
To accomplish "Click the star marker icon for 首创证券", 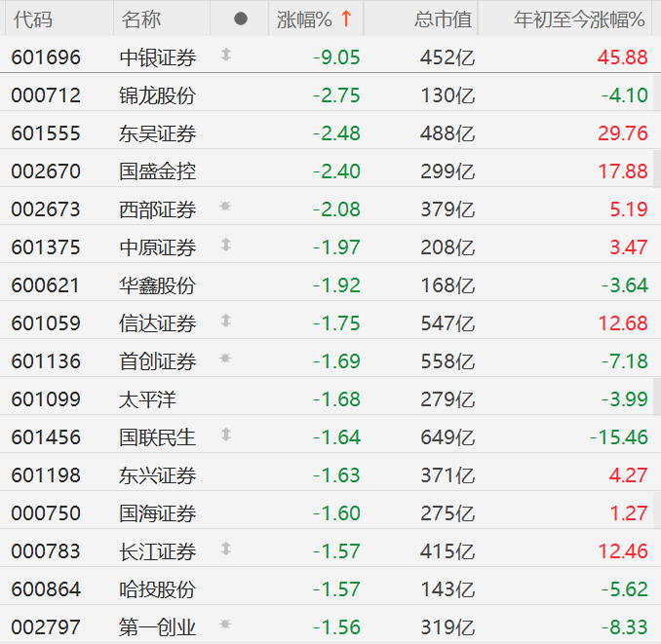I will pyautogui.click(x=225, y=358).
